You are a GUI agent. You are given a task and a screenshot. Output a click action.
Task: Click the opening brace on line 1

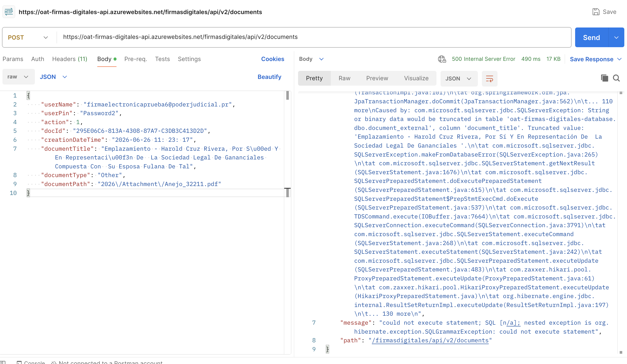click(28, 95)
